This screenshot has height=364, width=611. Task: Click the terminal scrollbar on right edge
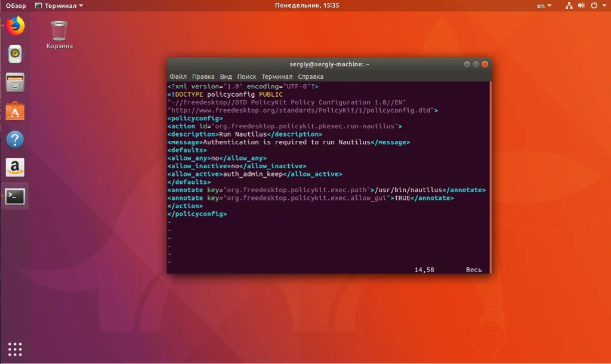[x=490, y=177]
